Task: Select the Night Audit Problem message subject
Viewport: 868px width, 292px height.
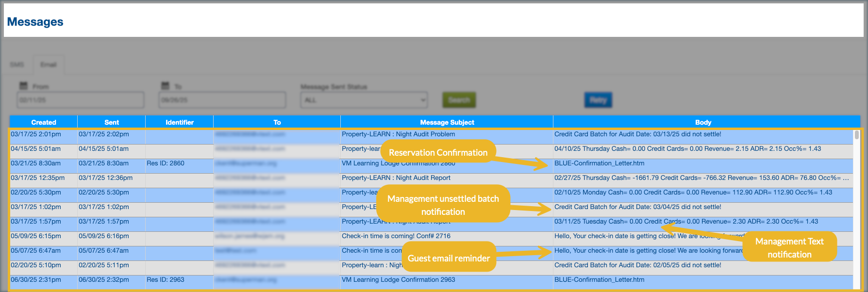Action: [x=398, y=134]
